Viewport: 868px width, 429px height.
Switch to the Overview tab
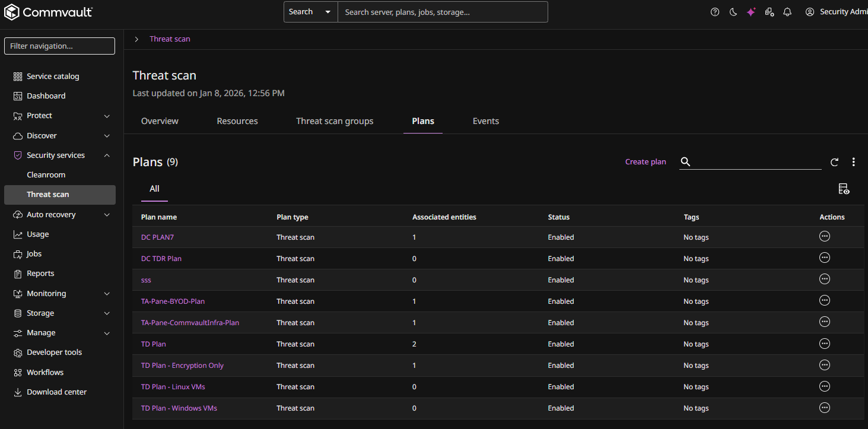[160, 121]
